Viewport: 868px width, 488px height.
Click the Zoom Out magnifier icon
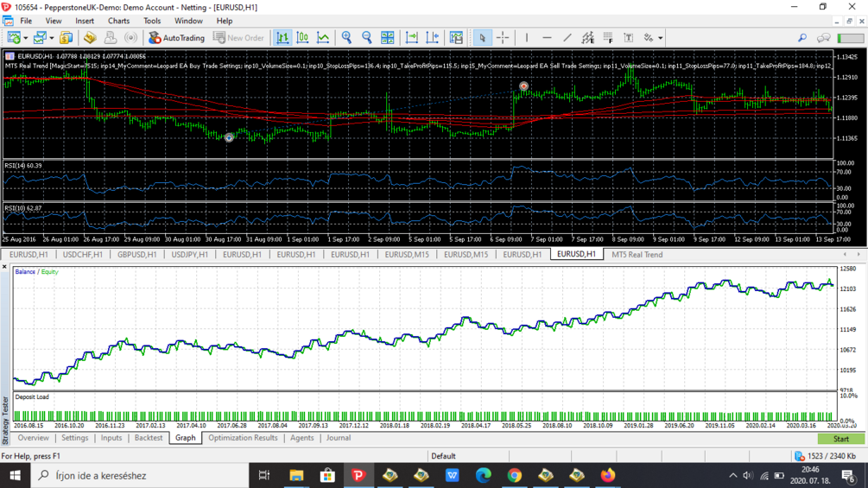pos(366,38)
